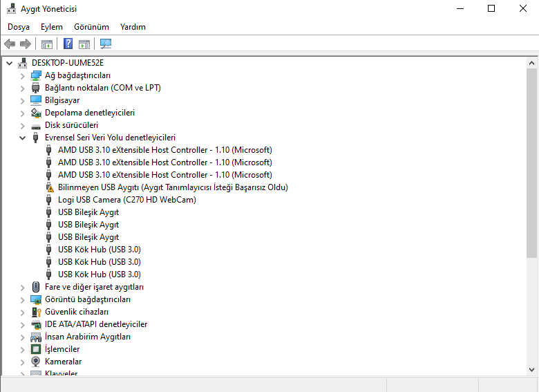
Task: Close the Aygıt Yöneticisi window
Action: [523, 8]
